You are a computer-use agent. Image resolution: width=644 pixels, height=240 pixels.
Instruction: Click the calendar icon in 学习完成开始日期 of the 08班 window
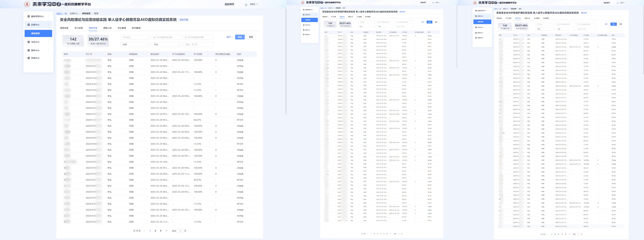point(154,37)
